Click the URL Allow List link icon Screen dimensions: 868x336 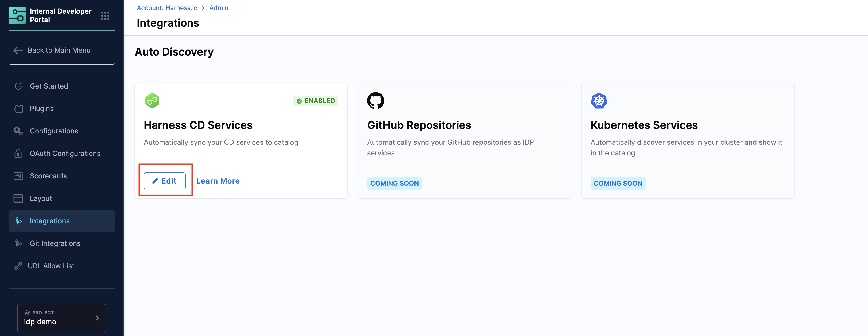pyautogui.click(x=18, y=266)
